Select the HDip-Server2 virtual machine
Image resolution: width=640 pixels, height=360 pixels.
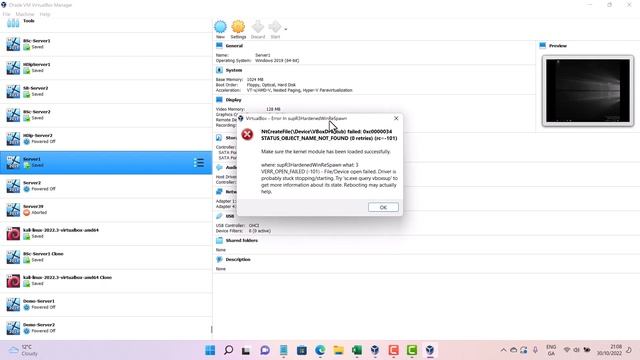point(106,138)
